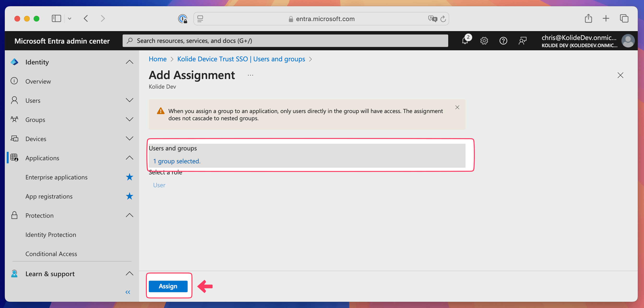Click the '1 group selected.' link
Image resolution: width=644 pixels, height=308 pixels.
click(x=177, y=161)
